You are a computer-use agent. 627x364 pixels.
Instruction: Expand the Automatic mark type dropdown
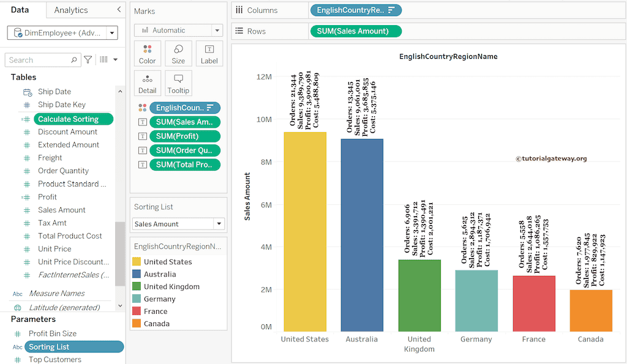coord(217,31)
